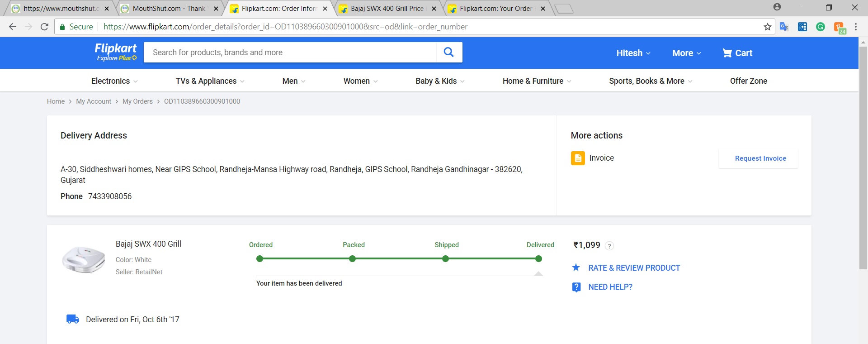Click the Google Translate extension icon
The width and height of the screenshot is (868, 344).
(784, 27)
